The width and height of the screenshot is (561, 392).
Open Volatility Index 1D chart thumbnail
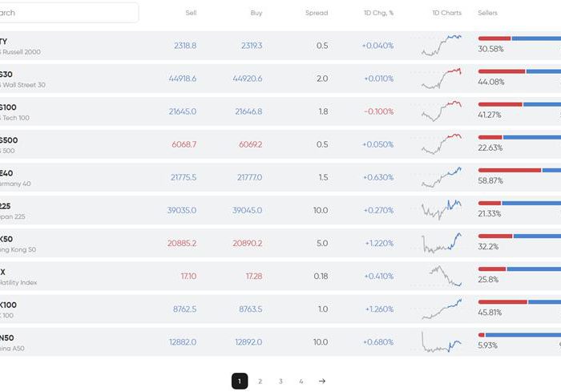442,276
